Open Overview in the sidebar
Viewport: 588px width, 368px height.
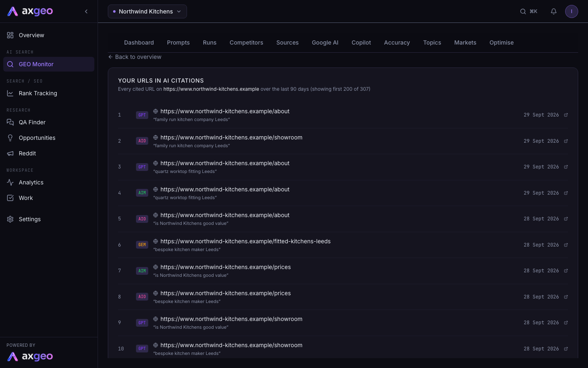click(49, 35)
